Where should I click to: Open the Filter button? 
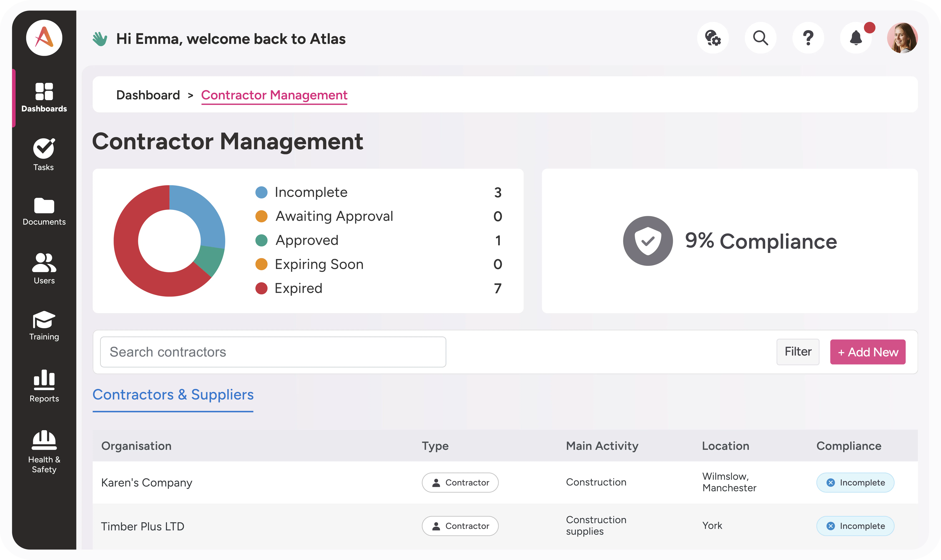tap(798, 352)
